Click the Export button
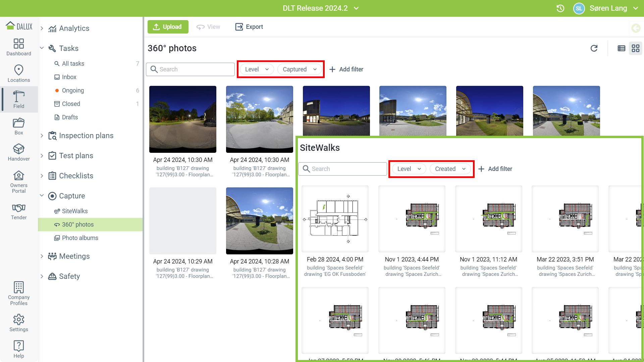Screen dimensions: 644x362 (249, 27)
